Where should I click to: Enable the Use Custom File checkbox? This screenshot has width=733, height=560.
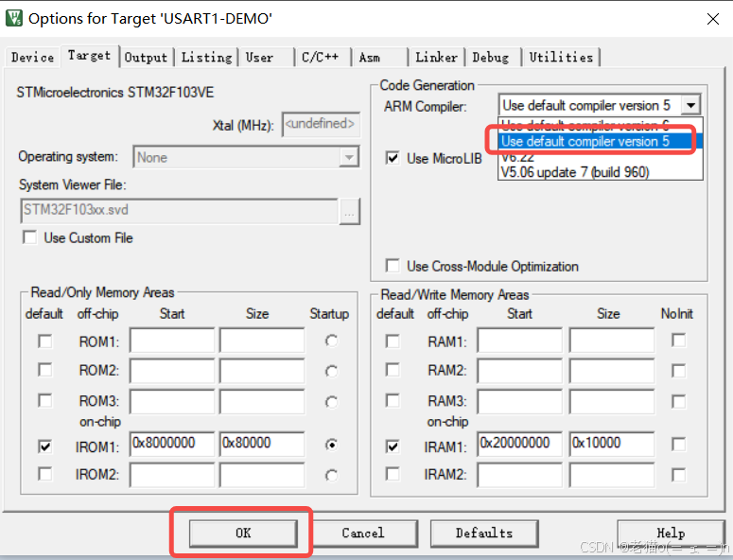29,237
